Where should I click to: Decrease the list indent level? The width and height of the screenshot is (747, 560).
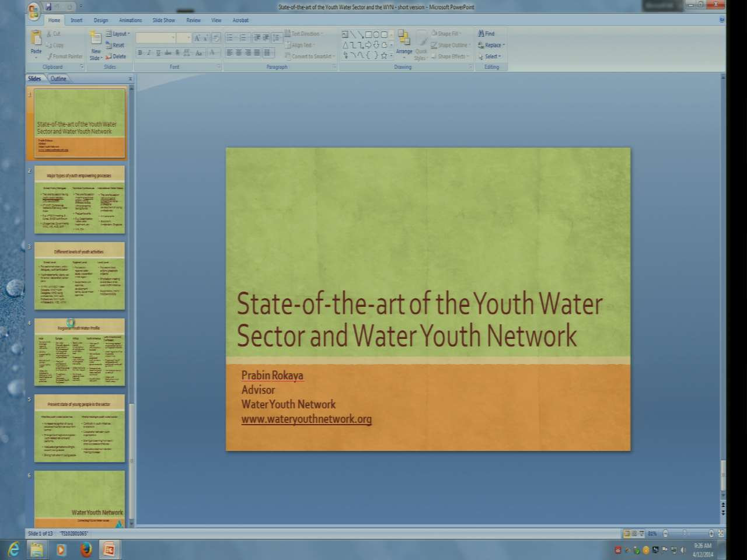tap(257, 37)
